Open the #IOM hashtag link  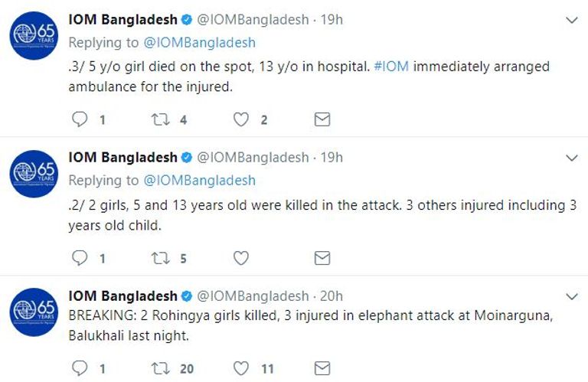390,67
